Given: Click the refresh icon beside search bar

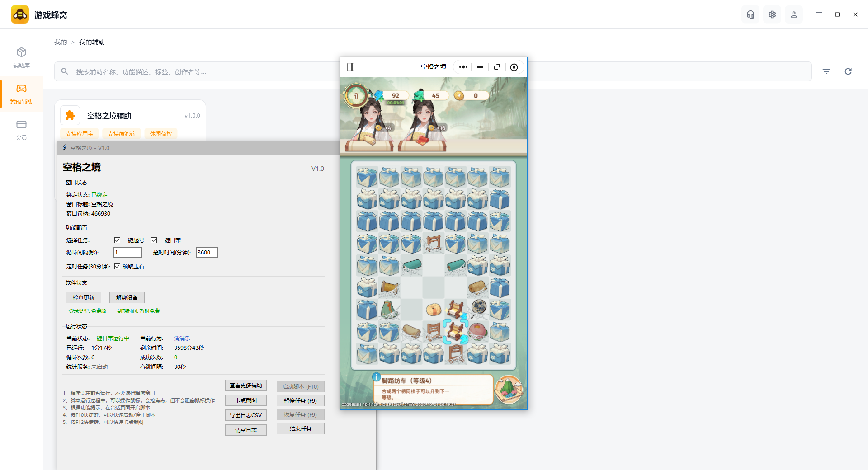Looking at the screenshot, I should click(x=848, y=71).
